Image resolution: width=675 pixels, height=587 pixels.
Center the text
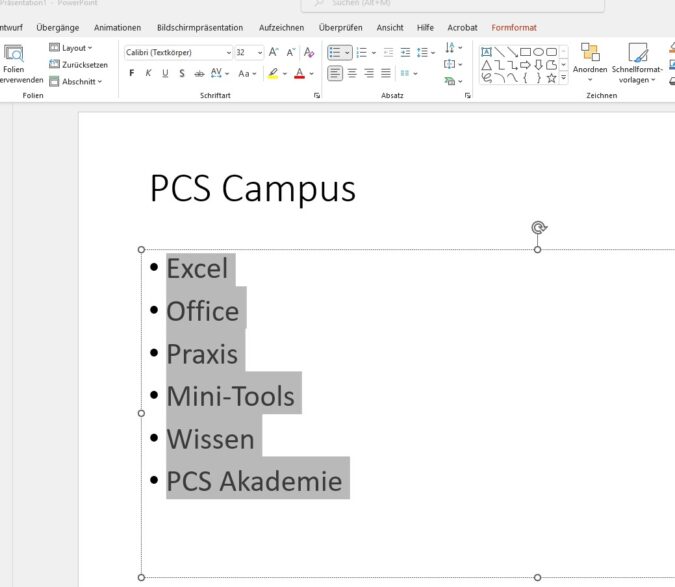click(352, 74)
